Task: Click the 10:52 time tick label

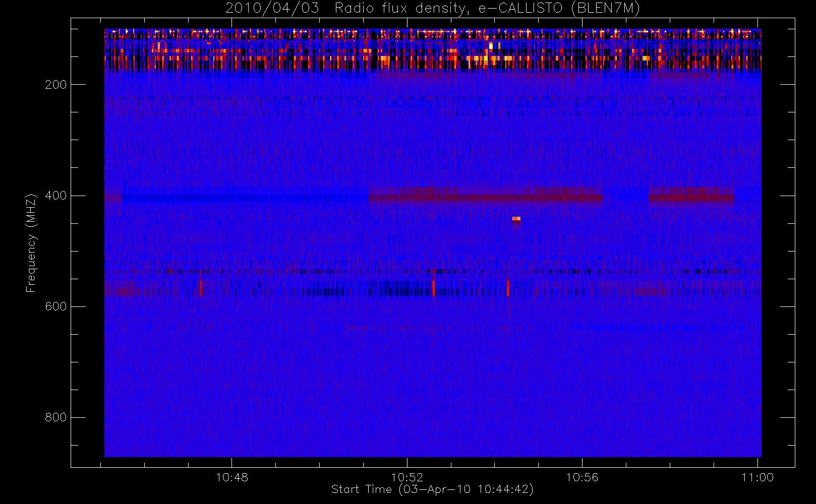Action: (407, 477)
